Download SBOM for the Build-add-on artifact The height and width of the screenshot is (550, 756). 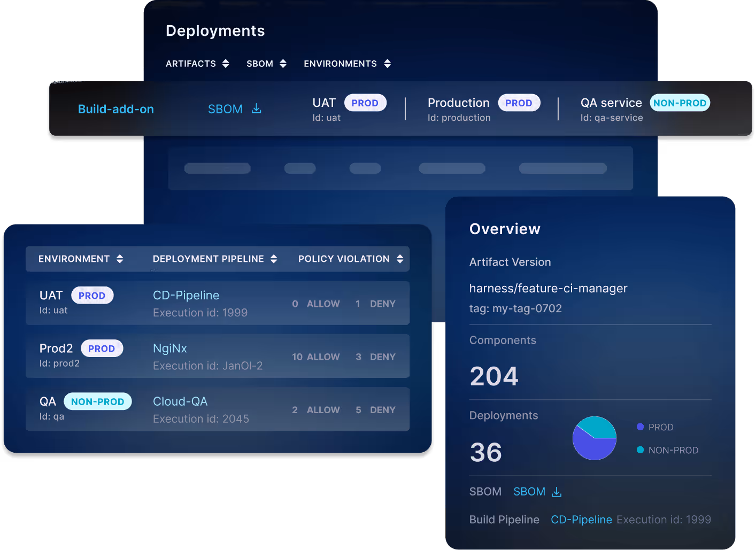tap(257, 109)
